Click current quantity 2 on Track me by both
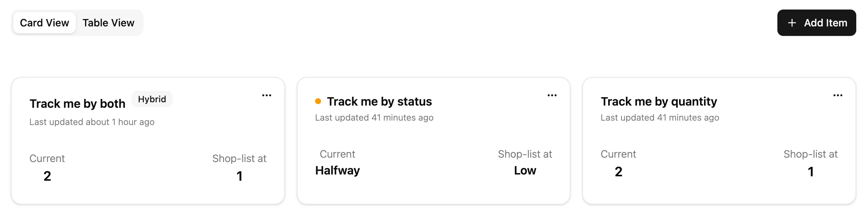Screen dimensions: 868x217 click(47, 176)
